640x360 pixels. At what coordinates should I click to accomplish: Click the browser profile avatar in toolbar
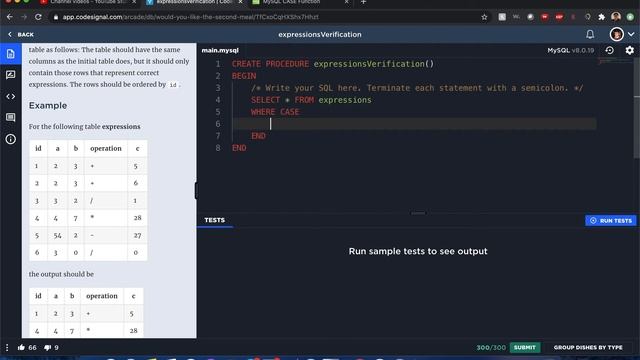(x=616, y=17)
